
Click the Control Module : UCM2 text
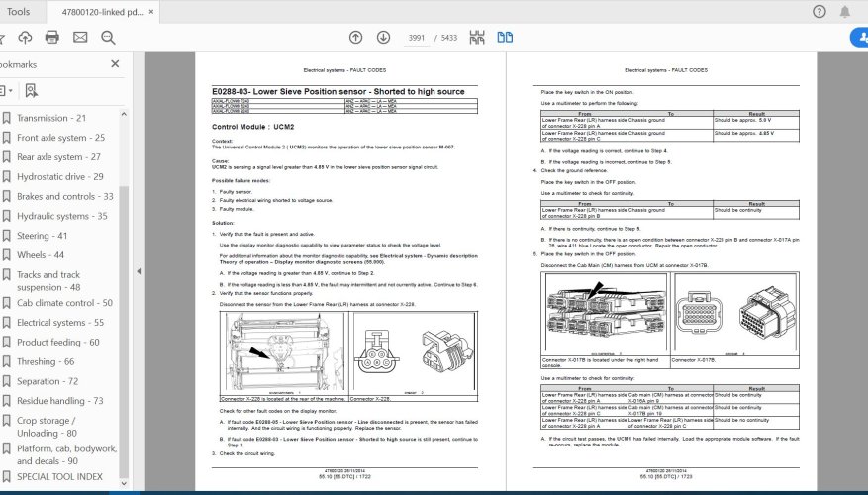[253, 127]
